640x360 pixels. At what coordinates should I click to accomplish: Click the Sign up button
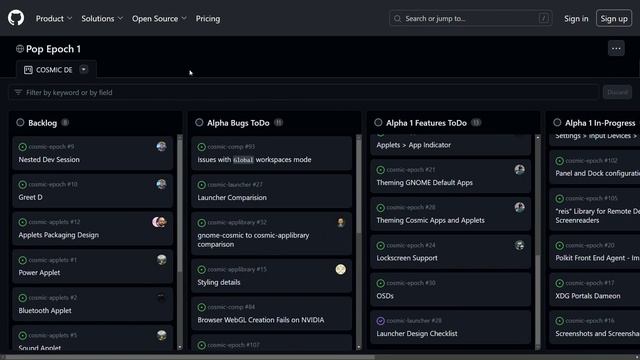pos(614,18)
